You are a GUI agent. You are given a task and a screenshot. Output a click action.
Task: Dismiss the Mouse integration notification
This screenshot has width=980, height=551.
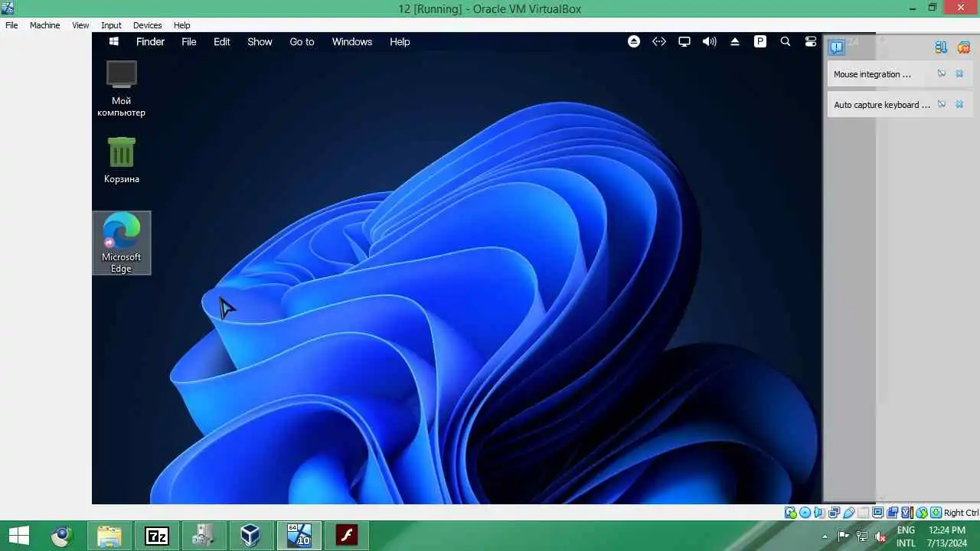coord(959,74)
